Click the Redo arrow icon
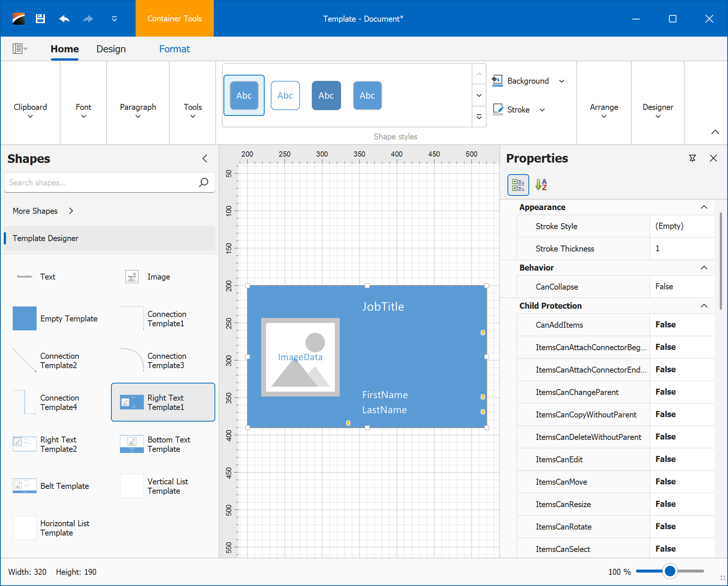 88,19
